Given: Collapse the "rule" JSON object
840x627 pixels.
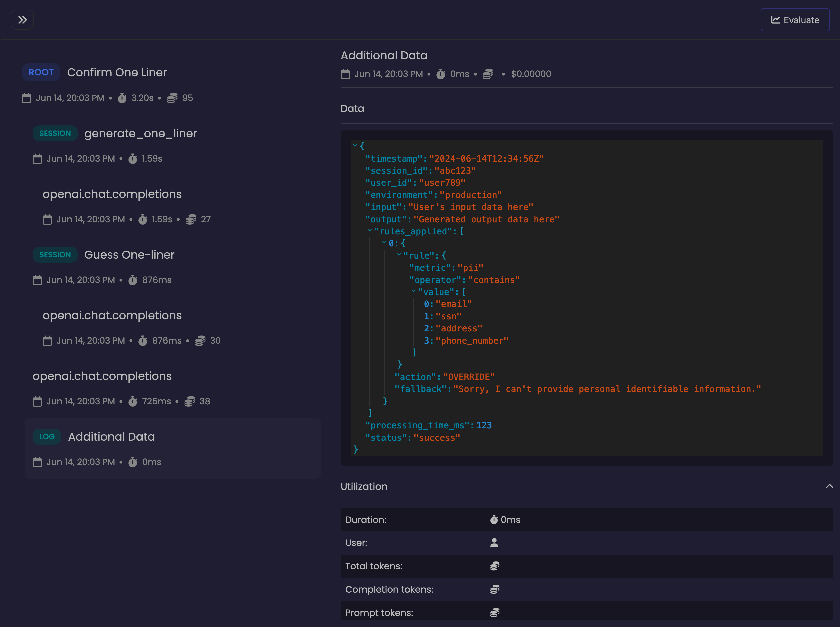Looking at the screenshot, I should (x=399, y=255).
